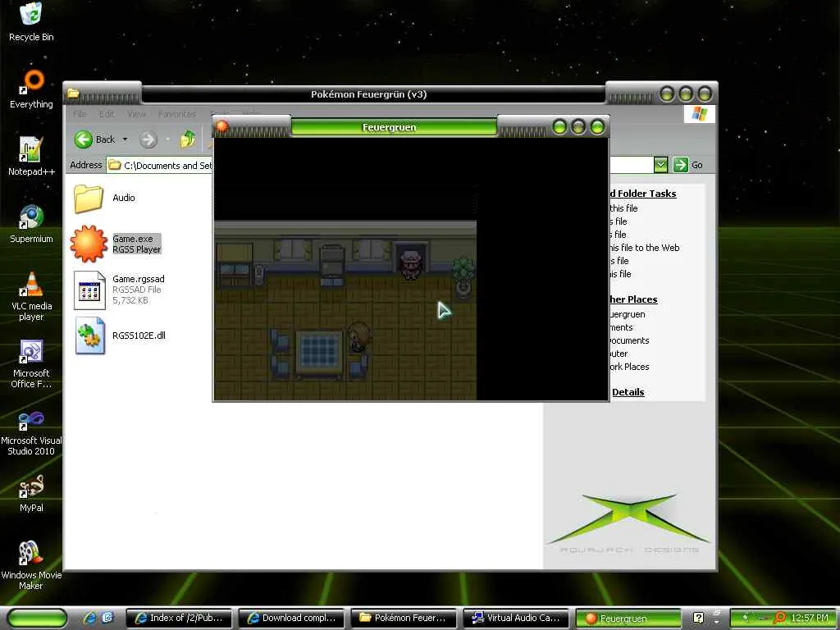Click the Go button beside the address bar
This screenshot has width=840, height=630.
[x=688, y=165]
